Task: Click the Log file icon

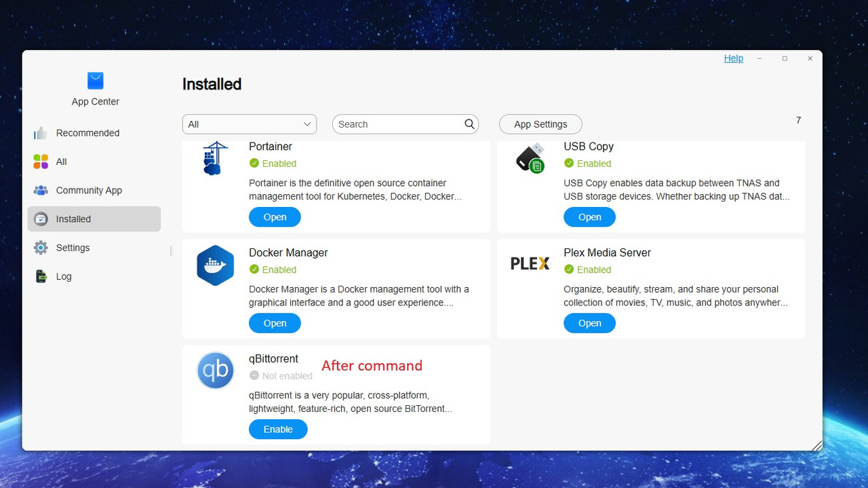Action: tap(41, 276)
